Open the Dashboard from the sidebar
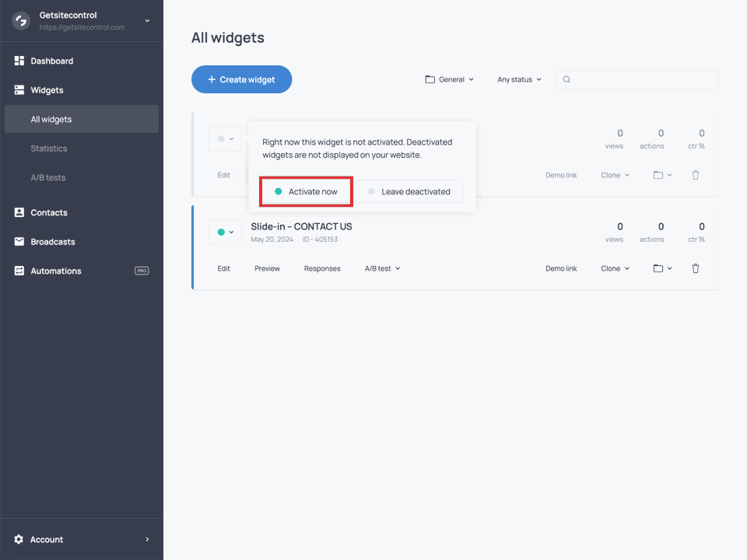The width and height of the screenshot is (747, 560). (x=52, y=61)
